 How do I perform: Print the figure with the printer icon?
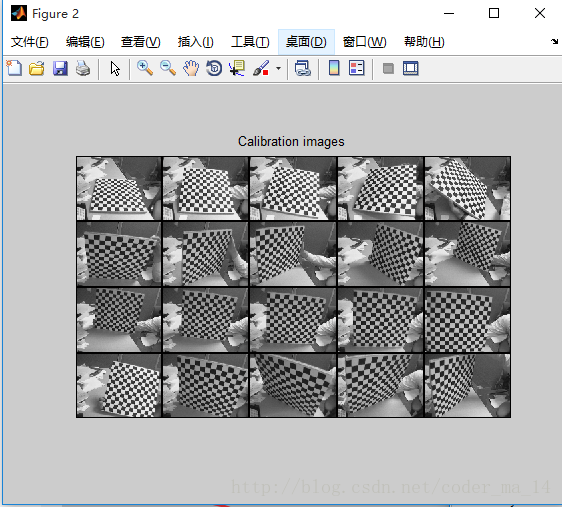tap(83, 68)
